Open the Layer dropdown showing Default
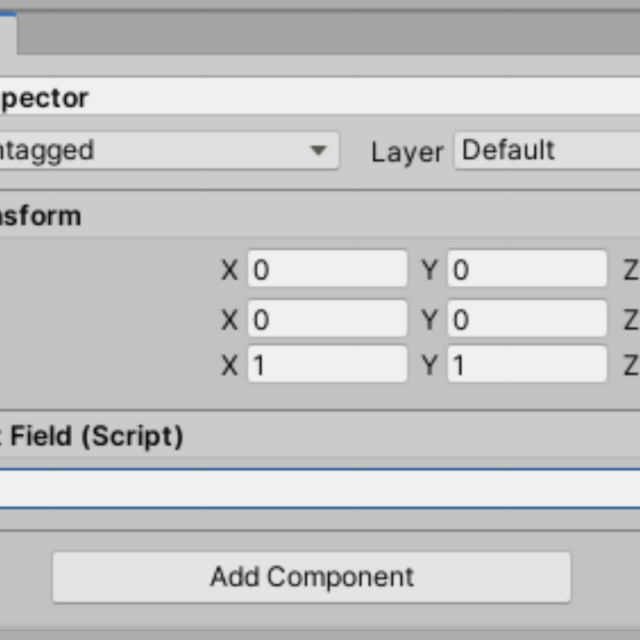 click(547, 150)
